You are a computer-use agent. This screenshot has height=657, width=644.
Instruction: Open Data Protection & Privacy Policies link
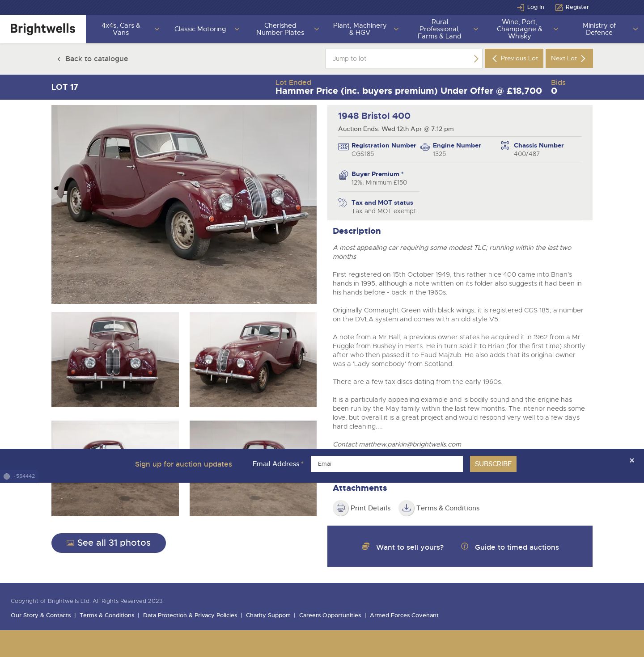coord(190,615)
